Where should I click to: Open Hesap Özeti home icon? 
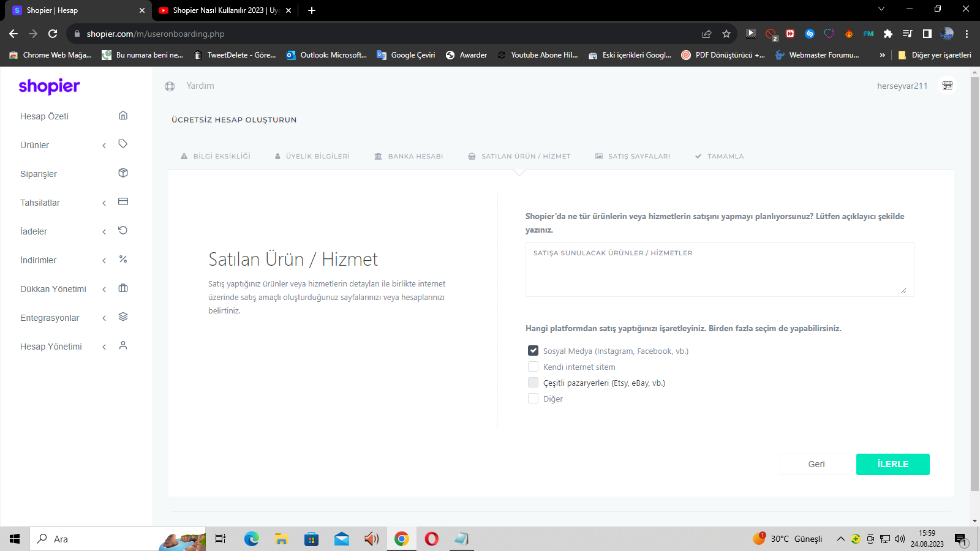(x=123, y=115)
